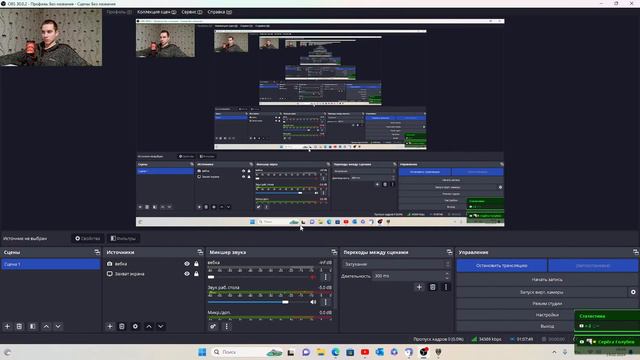
Task: Open transition properties three-dot menu
Action: tap(446, 287)
